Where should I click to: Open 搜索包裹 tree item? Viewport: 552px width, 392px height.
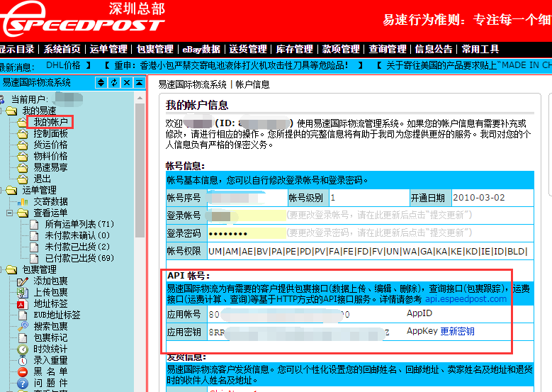click(51, 326)
